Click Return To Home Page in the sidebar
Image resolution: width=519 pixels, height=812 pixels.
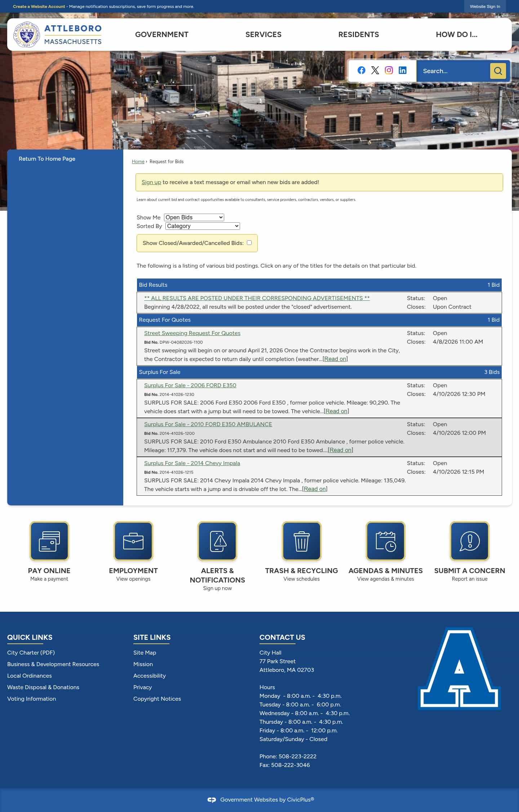[47, 159]
